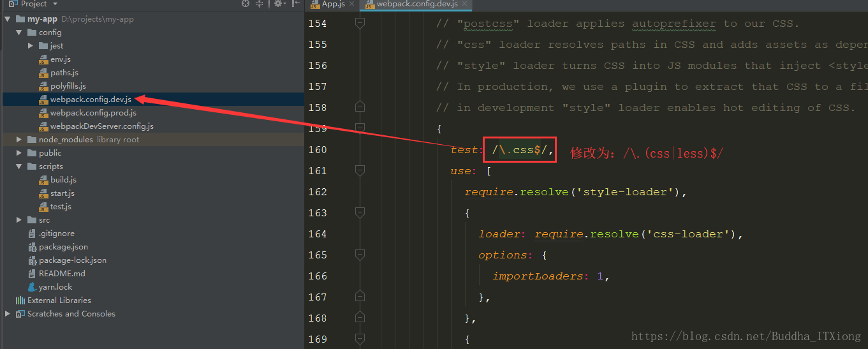Click the package-lock.json file icon
The height and width of the screenshot is (349, 868).
click(32, 260)
